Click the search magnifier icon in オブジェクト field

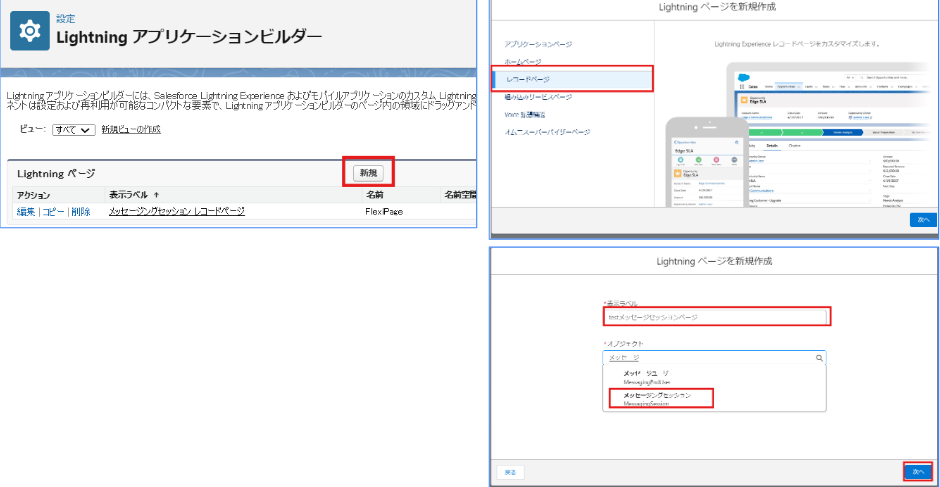click(819, 357)
